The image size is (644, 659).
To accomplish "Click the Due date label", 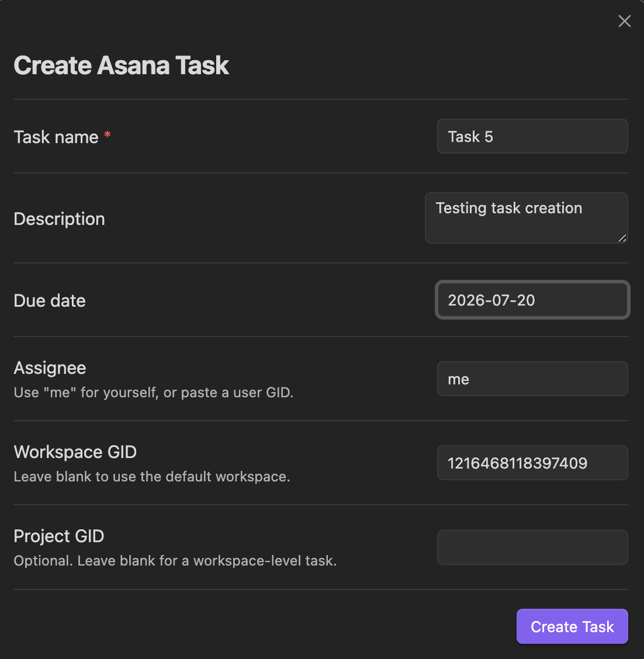I will click(x=50, y=300).
